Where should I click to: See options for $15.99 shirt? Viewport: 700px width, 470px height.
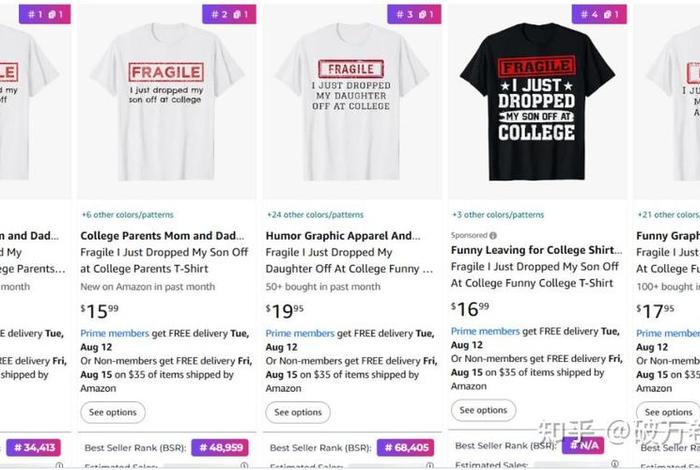(x=113, y=412)
